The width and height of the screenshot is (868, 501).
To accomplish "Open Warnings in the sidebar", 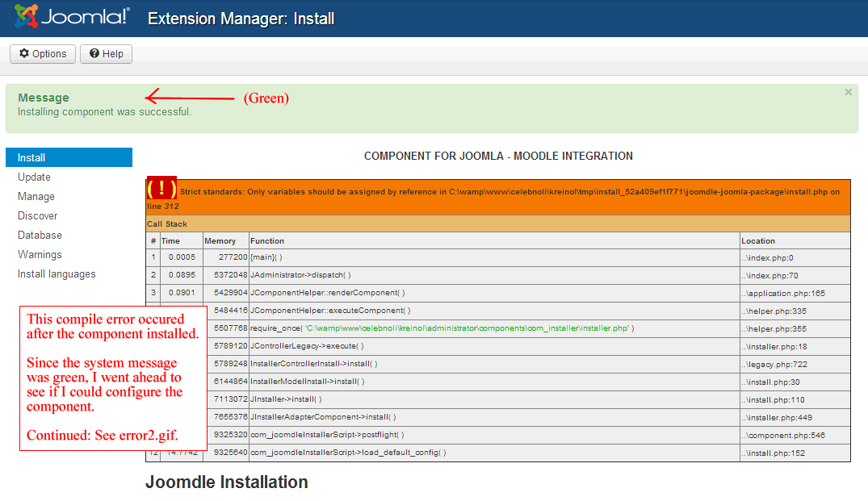I will pyautogui.click(x=40, y=254).
